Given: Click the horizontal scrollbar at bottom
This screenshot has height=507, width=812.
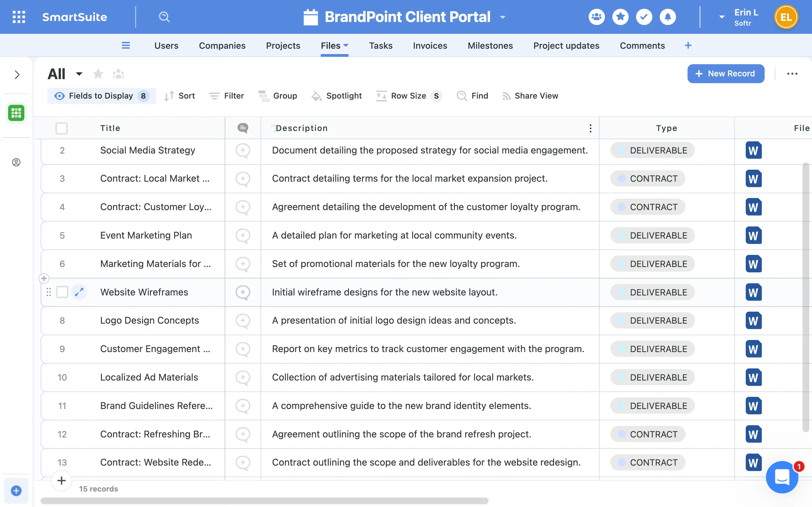Looking at the screenshot, I should (x=264, y=501).
